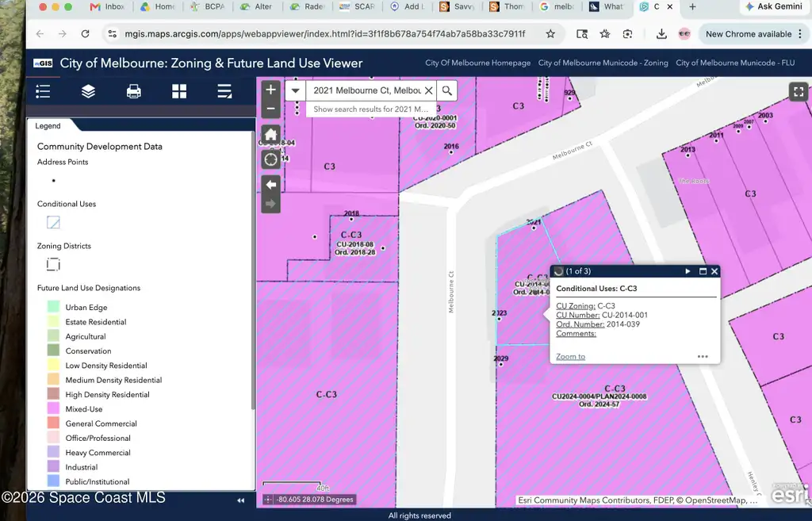812x521 pixels.
Task: Click the Conditional Uses hatched legend symbol
Action: (x=53, y=222)
